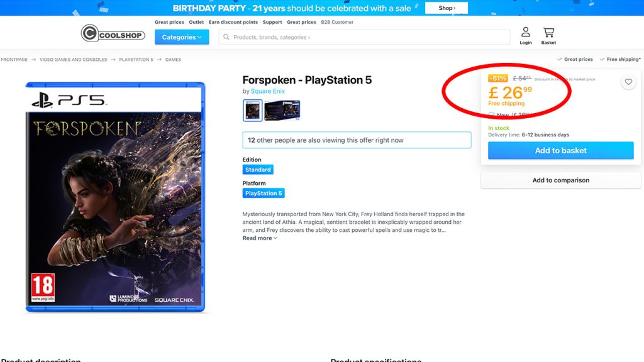Open the Basket cart icon
Image resolution: width=644 pixels, height=362 pixels.
coord(548,36)
